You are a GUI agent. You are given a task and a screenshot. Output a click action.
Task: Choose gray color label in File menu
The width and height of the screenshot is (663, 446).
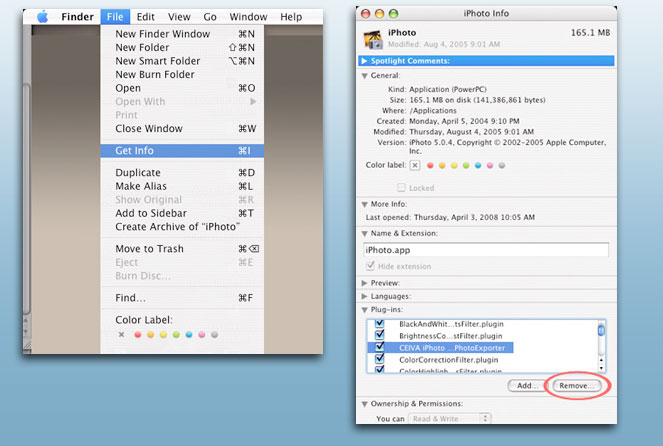point(214,335)
